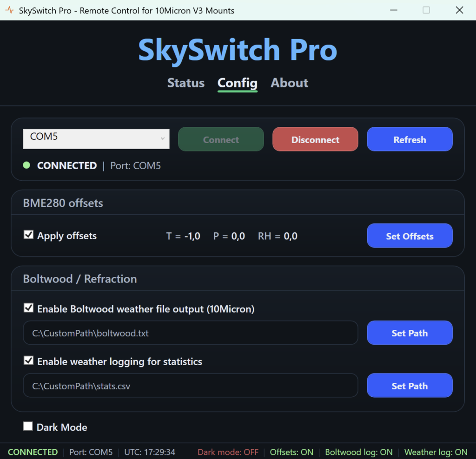Open Set Offsets for the BME280
Viewport: 476px width, 459px height.
click(x=410, y=236)
